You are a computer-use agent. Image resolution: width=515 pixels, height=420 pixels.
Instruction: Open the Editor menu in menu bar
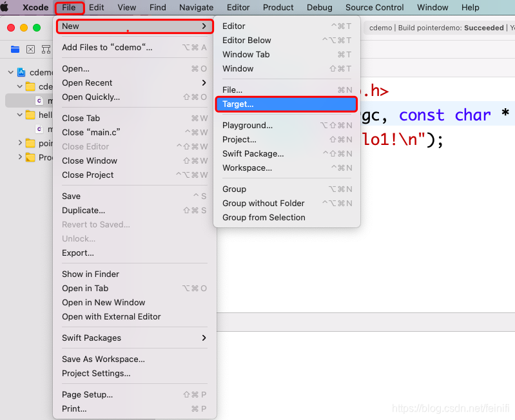(238, 7)
